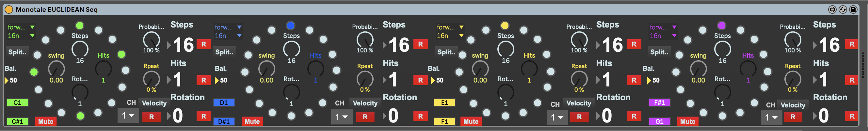868x131 pixels.
Task: Mute the yellow F1 sequencer
Action: pyautogui.click(x=471, y=122)
